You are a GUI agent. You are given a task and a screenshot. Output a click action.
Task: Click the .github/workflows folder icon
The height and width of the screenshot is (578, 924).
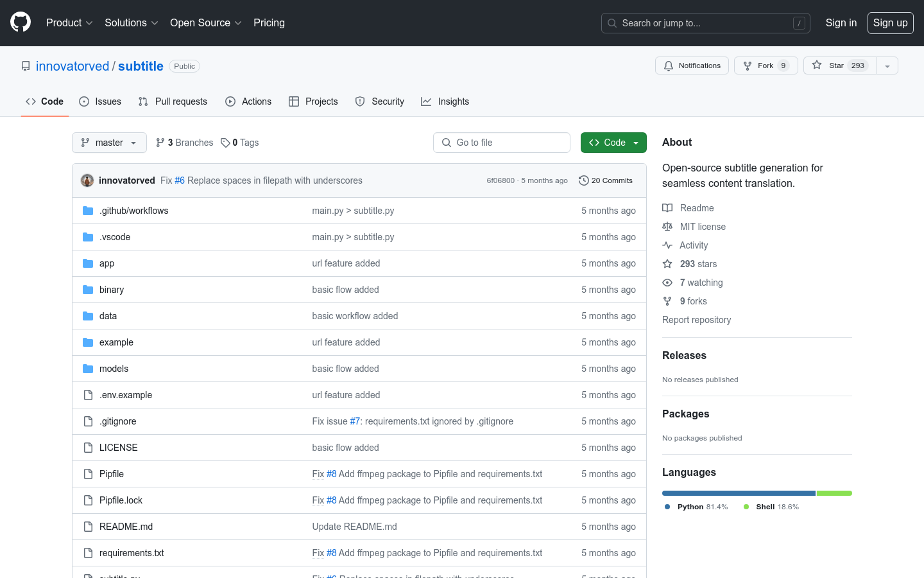(x=88, y=211)
